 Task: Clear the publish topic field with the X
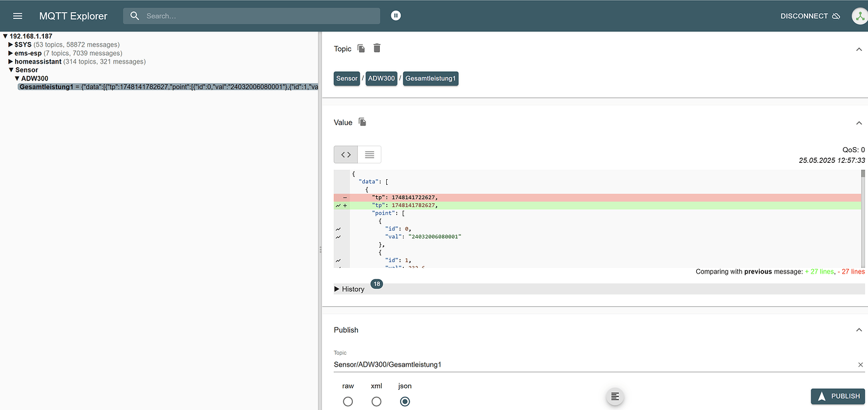click(860, 364)
